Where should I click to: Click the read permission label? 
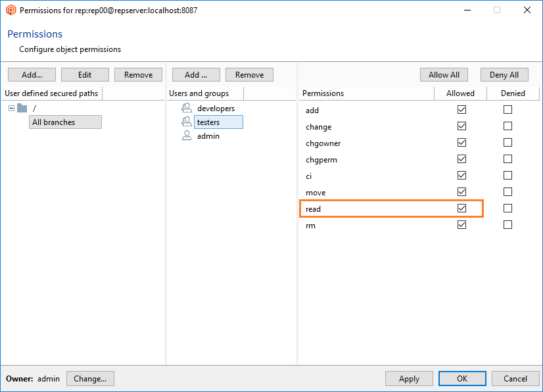point(313,209)
